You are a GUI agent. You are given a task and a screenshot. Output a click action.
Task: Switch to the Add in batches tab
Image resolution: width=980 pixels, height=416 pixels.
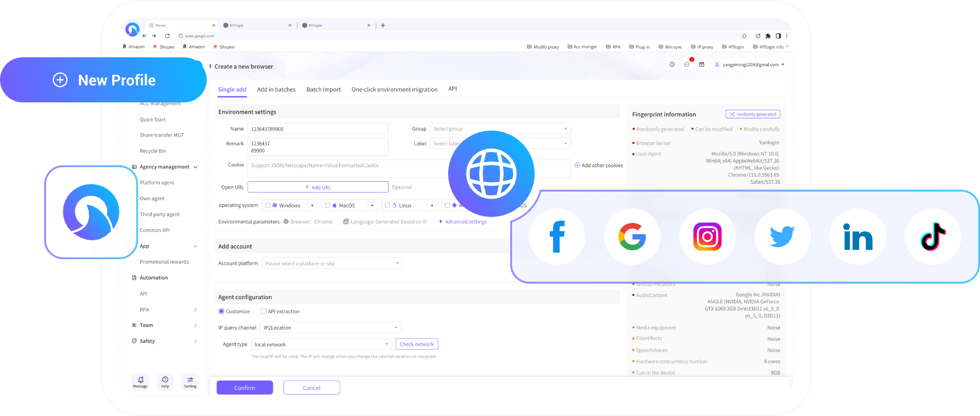276,90
